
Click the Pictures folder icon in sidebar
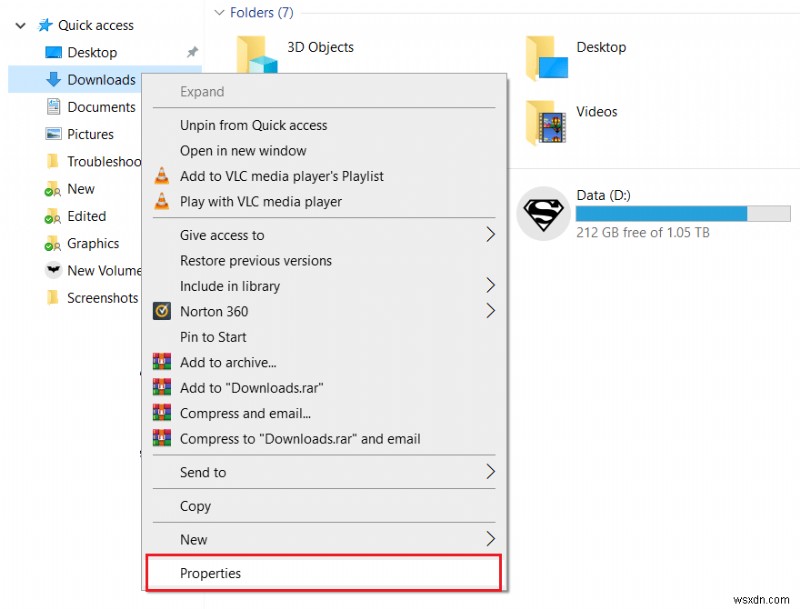click(54, 134)
